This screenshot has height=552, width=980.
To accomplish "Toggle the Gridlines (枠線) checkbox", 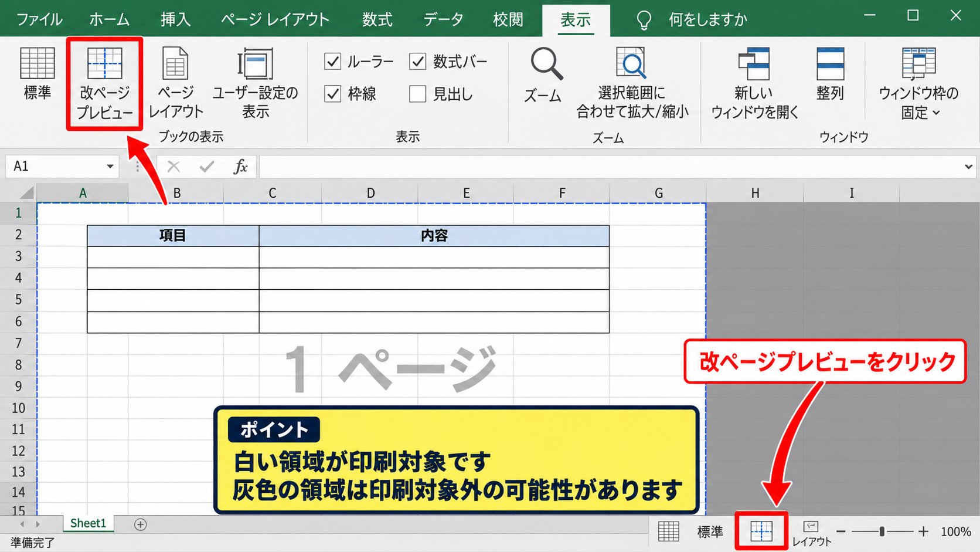I will (x=333, y=93).
